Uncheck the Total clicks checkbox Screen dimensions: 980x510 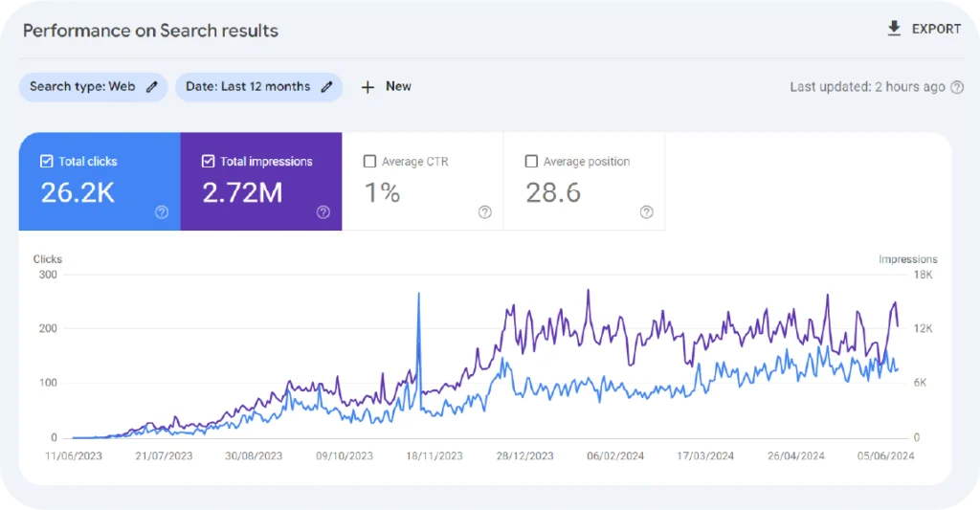(47, 162)
